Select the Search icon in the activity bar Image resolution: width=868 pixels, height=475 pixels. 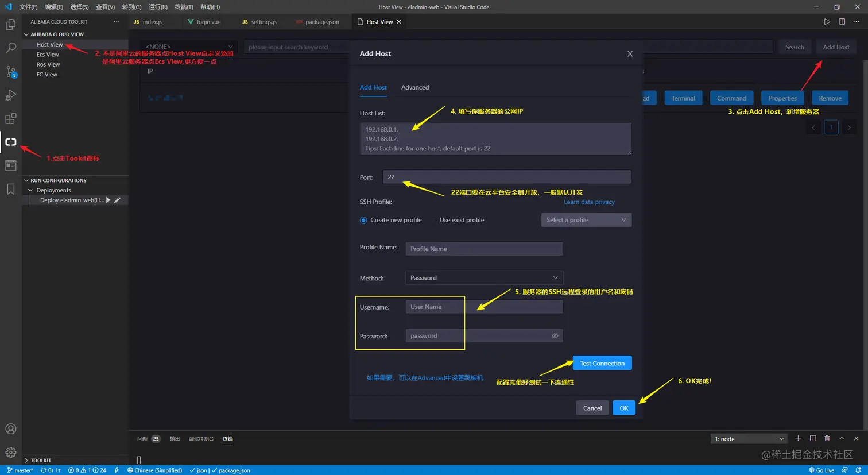point(10,48)
